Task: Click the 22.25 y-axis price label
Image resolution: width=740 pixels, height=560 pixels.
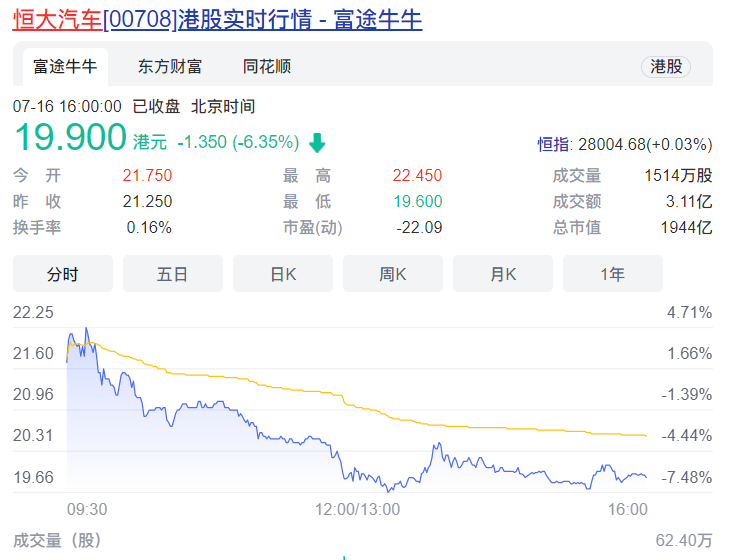Action: click(33, 312)
